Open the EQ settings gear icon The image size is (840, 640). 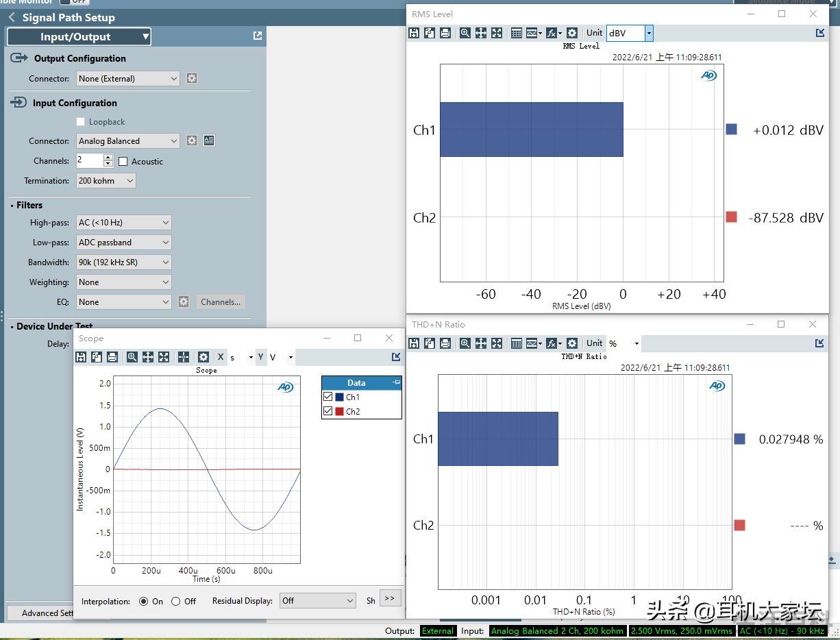pyautogui.click(x=183, y=301)
